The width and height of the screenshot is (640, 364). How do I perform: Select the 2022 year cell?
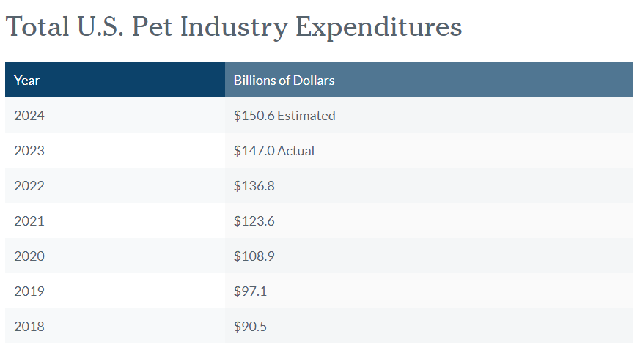point(29,186)
